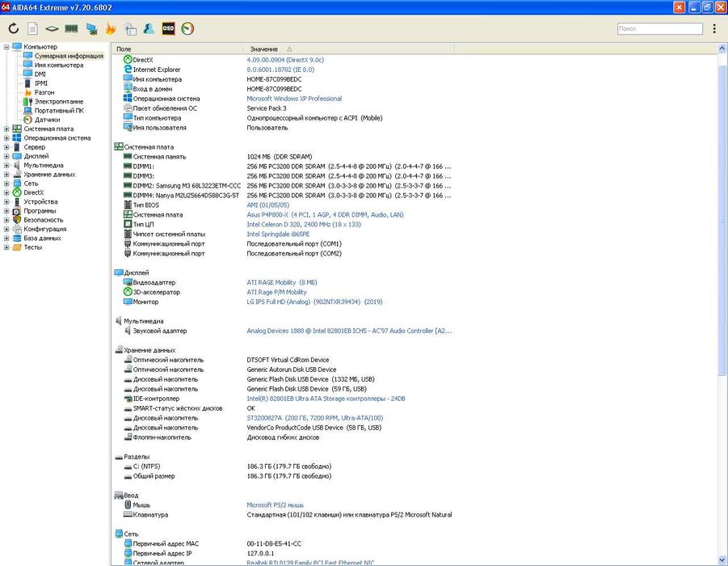This screenshot has width=728, height=566.
Task: Select the C: (NTFS) partition row
Action: (x=283, y=467)
